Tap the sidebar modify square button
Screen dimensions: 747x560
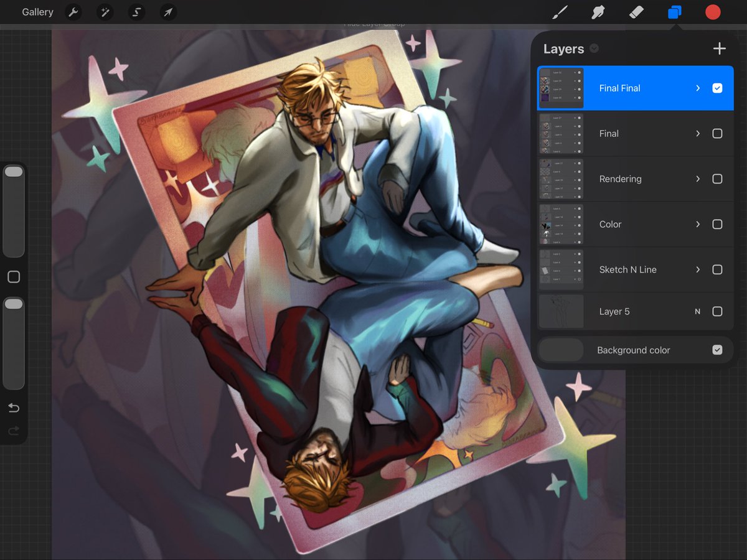[x=14, y=277]
